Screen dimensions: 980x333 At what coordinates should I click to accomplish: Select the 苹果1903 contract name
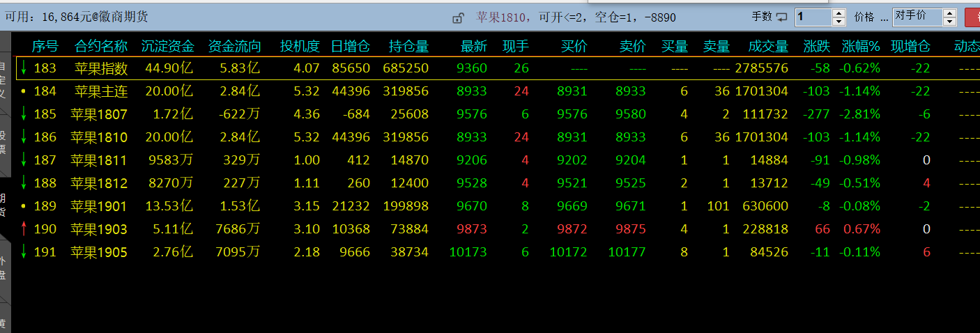pyautogui.click(x=99, y=229)
